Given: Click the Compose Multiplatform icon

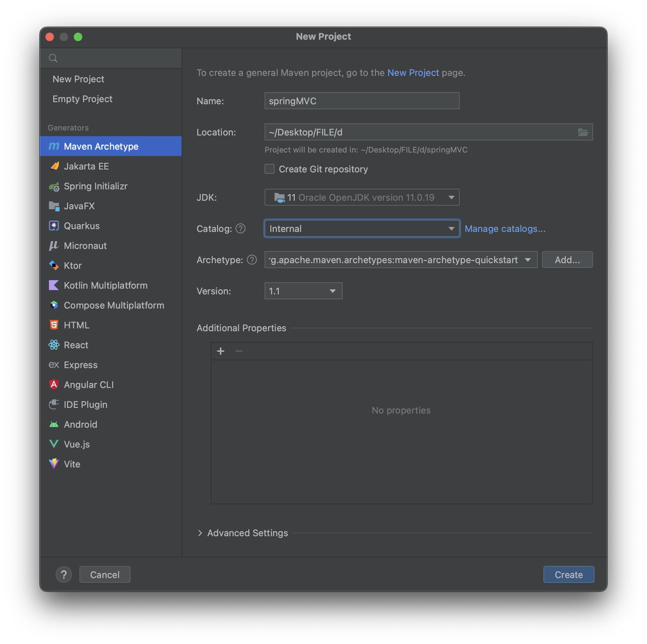Looking at the screenshot, I should tap(54, 305).
